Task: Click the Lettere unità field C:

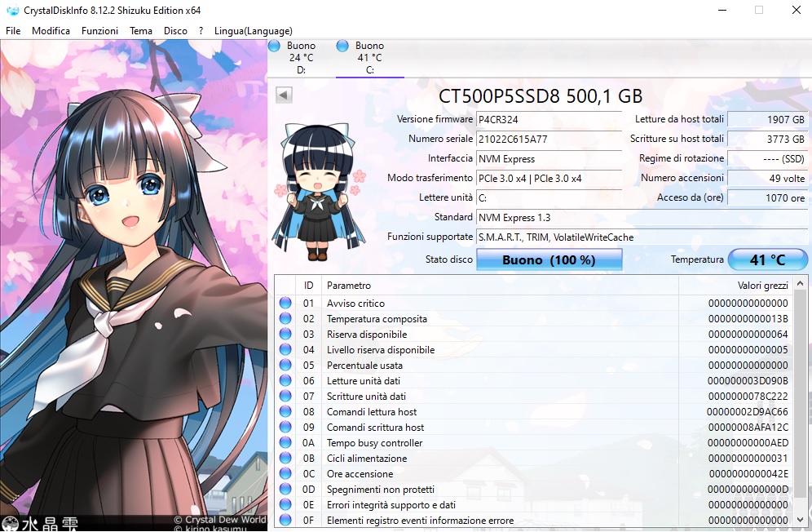Action: pyautogui.click(x=549, y=198)
